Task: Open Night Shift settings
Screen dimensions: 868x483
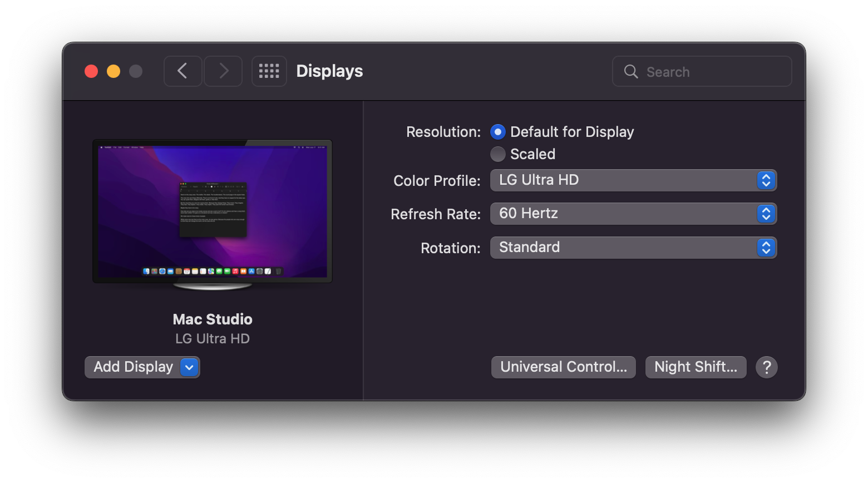Action: pos(696,367)
